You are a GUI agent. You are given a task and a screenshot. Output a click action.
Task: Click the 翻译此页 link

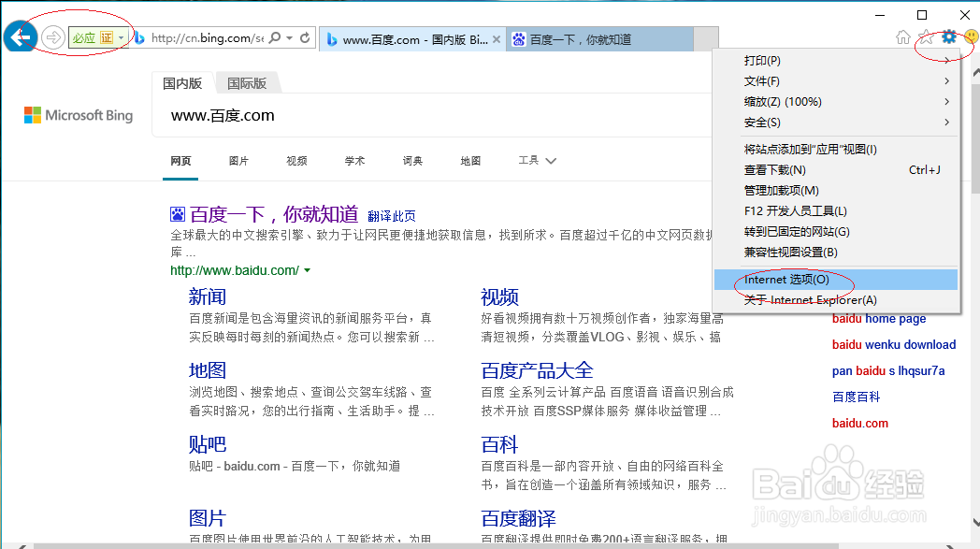(391, 216)
